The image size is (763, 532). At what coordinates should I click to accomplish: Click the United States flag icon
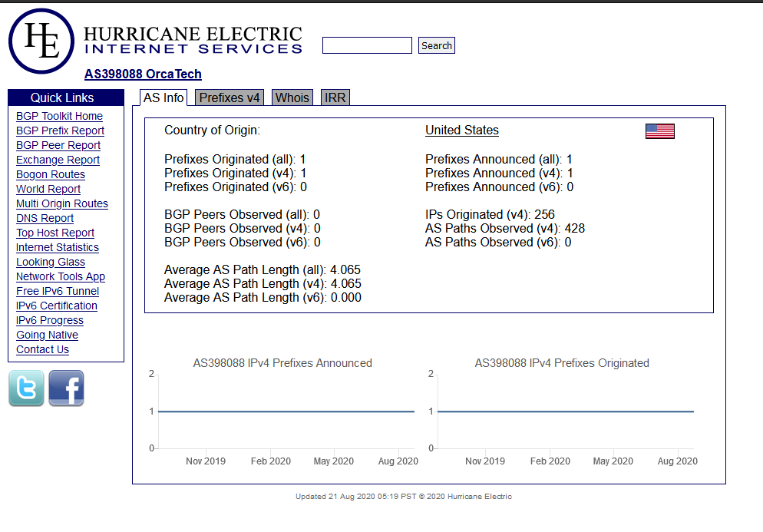point(660,131)
